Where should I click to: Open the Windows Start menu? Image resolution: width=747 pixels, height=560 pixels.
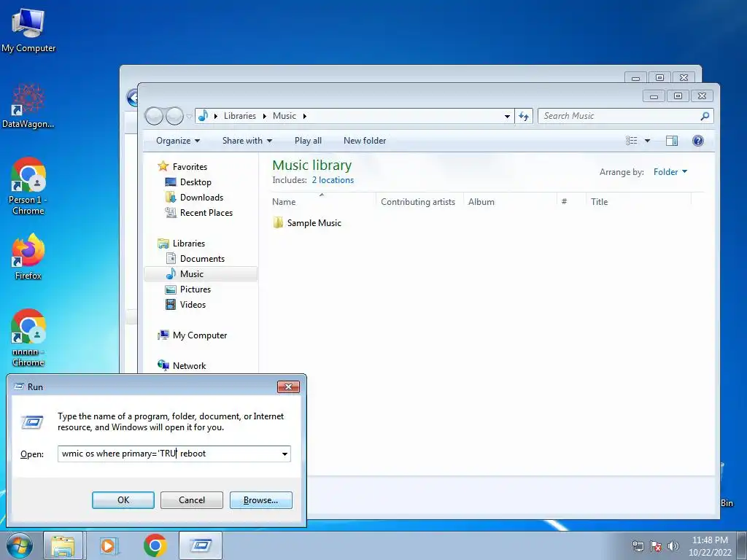pos(20,545)
